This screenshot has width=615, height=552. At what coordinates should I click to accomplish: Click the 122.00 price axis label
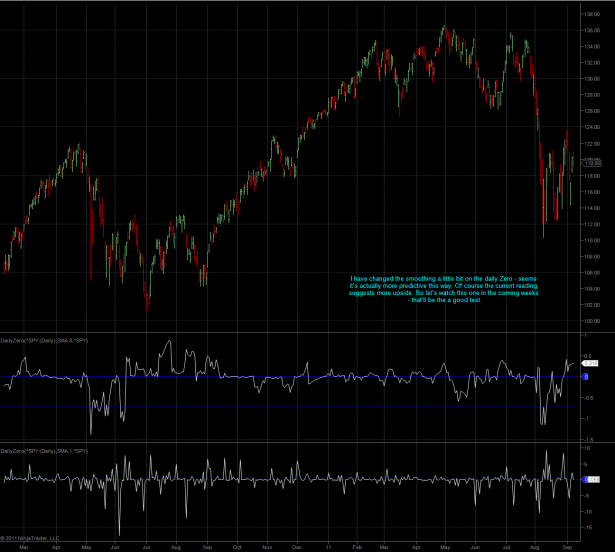point(592,144)
